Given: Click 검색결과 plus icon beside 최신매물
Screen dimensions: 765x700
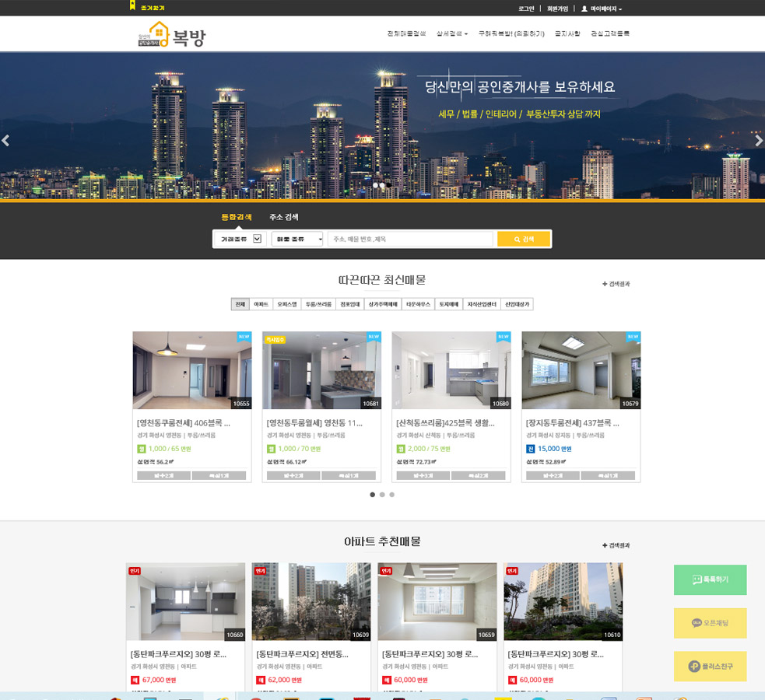Looking at the screenshot, I should click(x=605, y=284).
